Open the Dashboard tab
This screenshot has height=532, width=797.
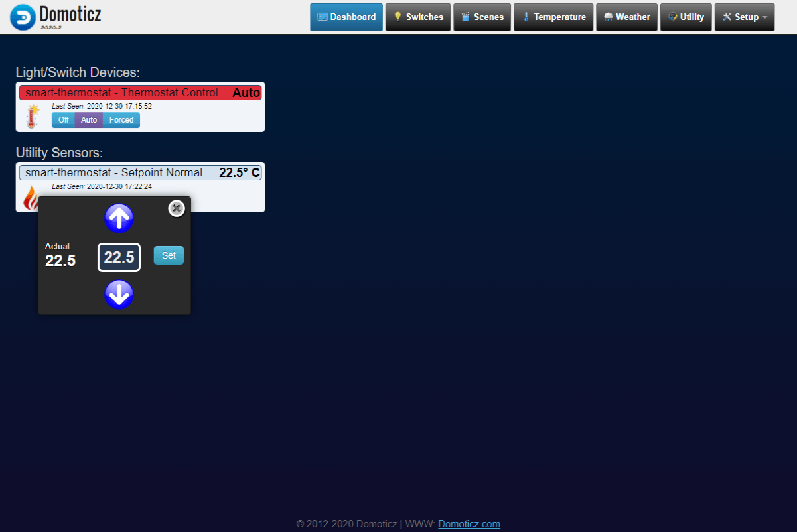coord(346,17)
